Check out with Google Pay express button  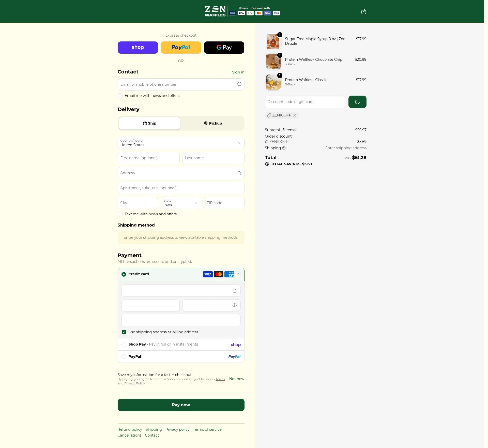[x=224, y=48]
